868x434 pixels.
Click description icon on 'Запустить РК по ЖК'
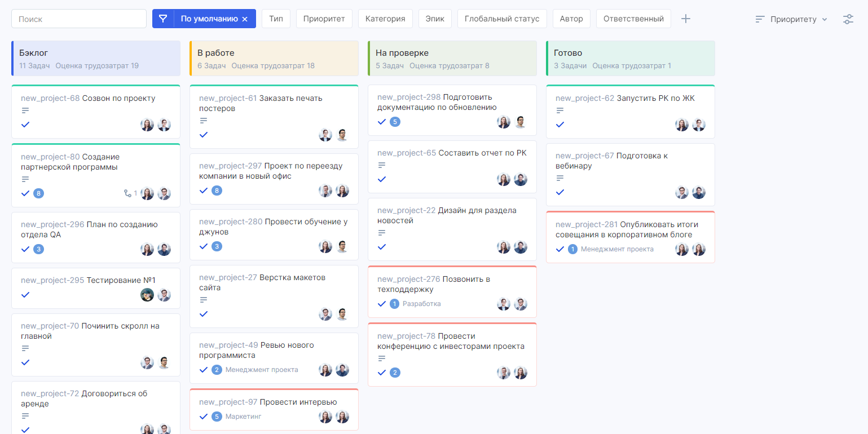coord(559,110)
